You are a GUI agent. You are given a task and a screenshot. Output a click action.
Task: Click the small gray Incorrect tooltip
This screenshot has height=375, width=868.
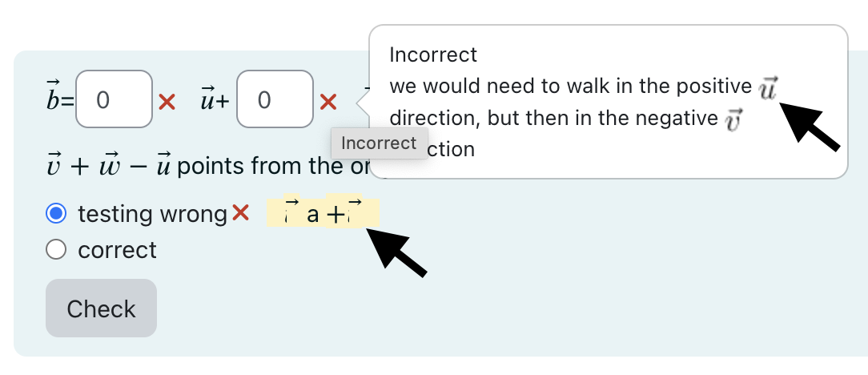coord(380,143)
